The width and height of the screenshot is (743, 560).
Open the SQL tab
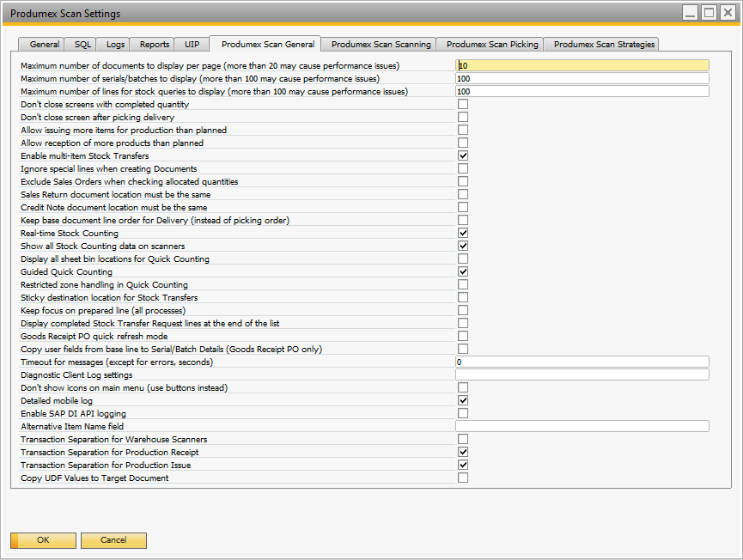82,45
